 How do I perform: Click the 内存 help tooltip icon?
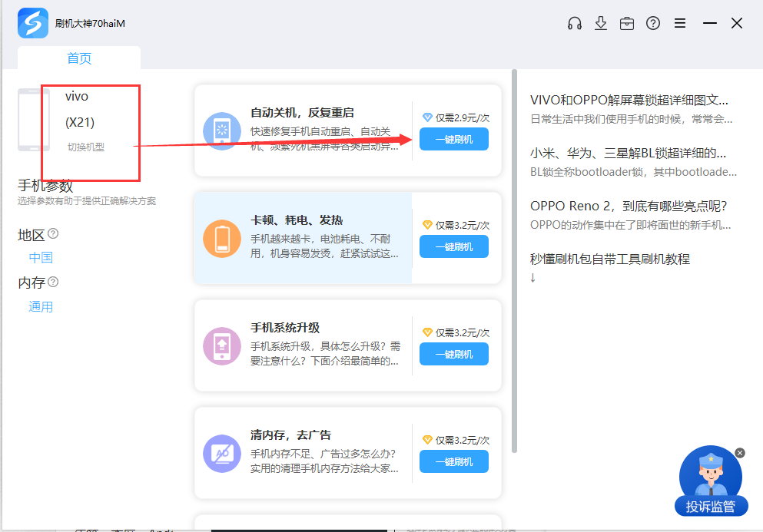click(53, 282)
